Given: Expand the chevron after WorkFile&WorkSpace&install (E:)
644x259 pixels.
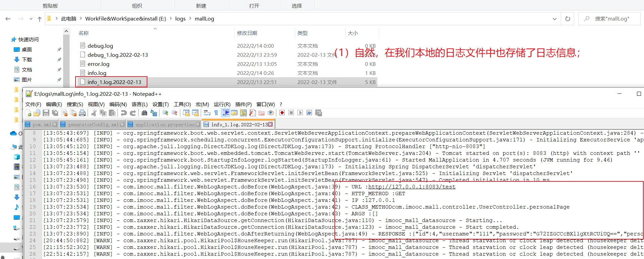Looking at the screenshot, I should [171, 19].
